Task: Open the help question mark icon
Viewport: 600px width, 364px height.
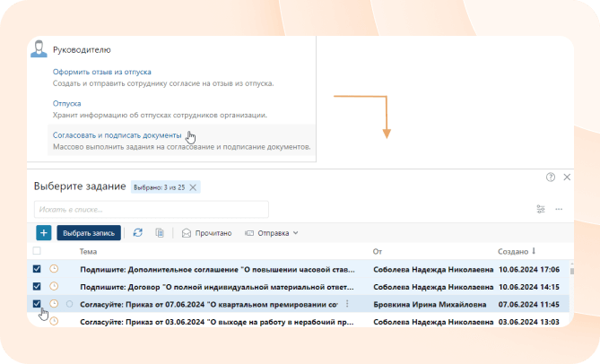Action: [551, 178]
